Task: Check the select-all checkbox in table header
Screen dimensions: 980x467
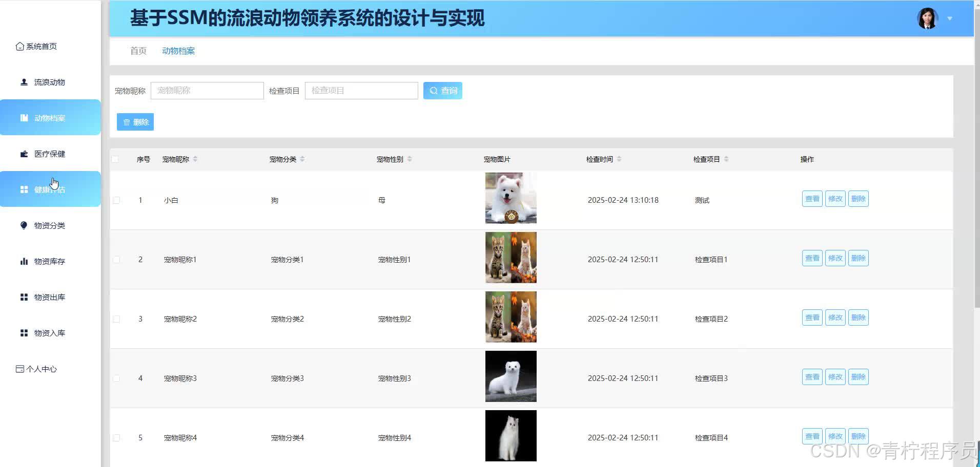Action: [115, 159]
